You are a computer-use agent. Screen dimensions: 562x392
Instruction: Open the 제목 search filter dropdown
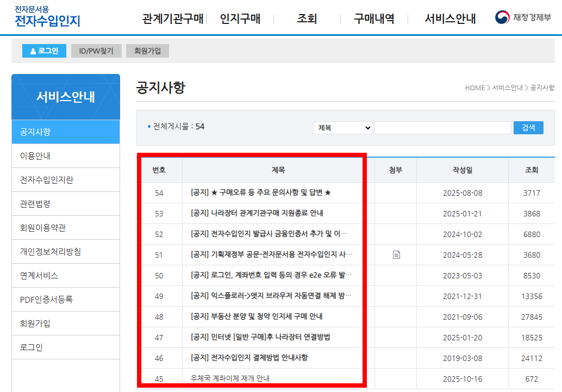(342, 127)
